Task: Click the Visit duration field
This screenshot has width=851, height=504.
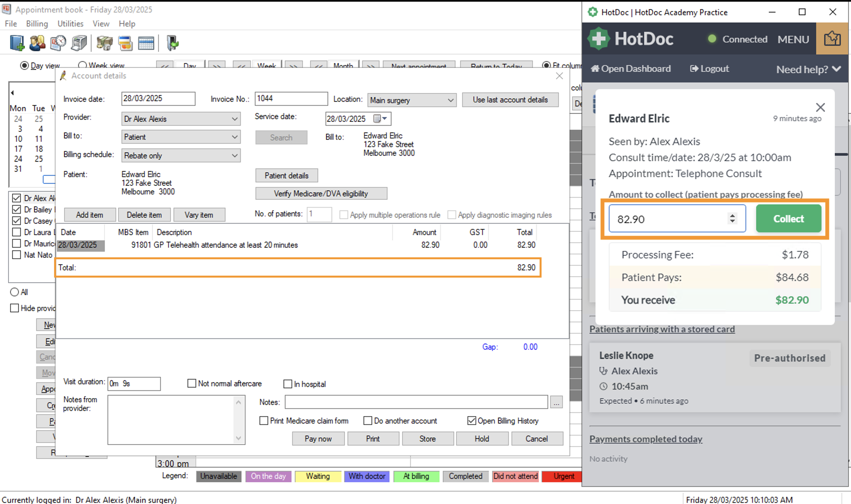Action: [x=134, y=383]
